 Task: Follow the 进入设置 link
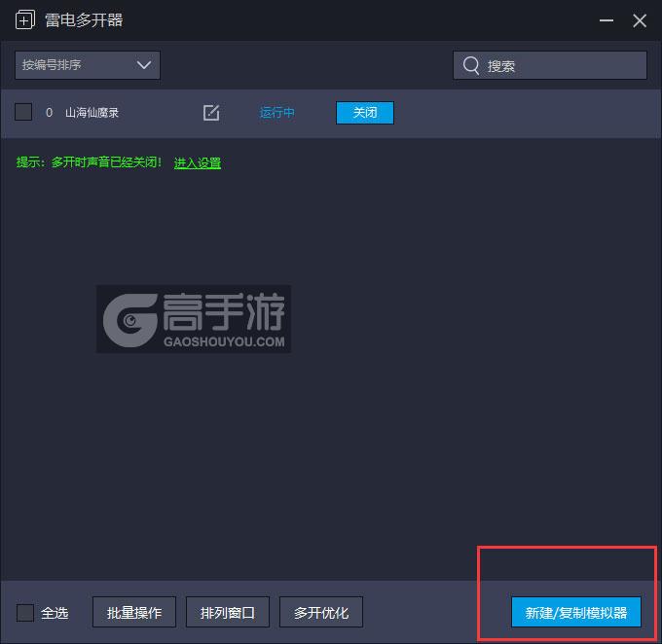tap(198, 162)
